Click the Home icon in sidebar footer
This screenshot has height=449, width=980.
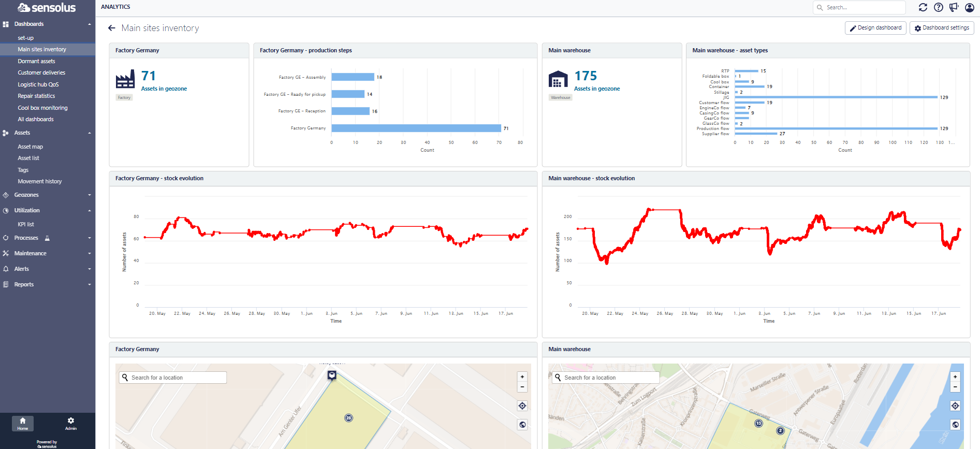coord(23,423)
